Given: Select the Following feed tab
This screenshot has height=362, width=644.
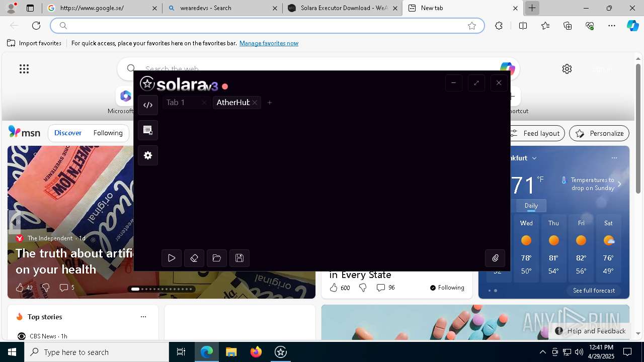Looking at the screenshot, I should coord(108,133).
